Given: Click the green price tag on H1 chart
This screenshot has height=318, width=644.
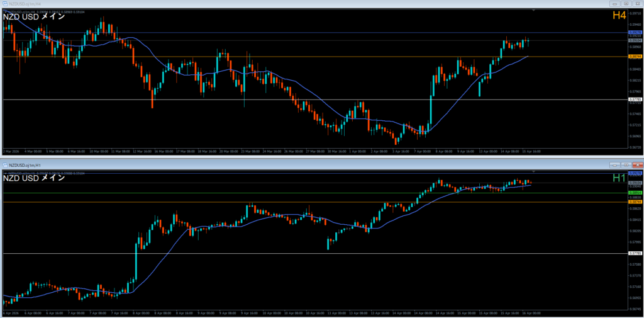Looking at the screenshot, I should 635,193.
